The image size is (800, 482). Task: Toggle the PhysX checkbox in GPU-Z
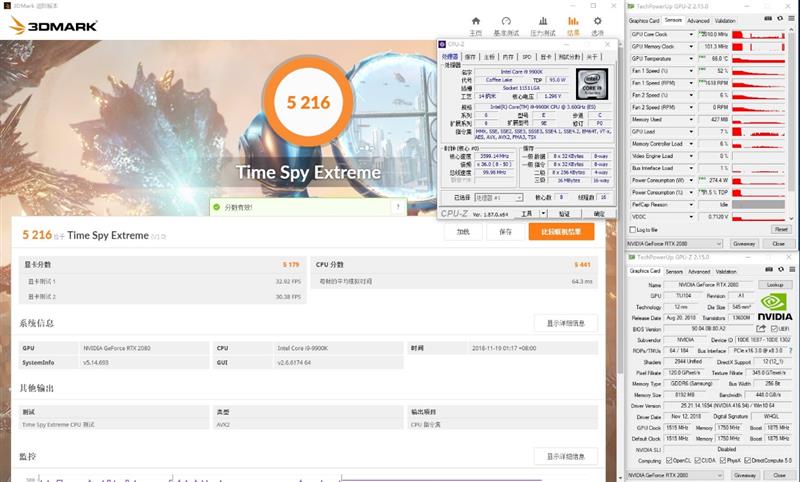pyautogui.click(x=722, y=461)
